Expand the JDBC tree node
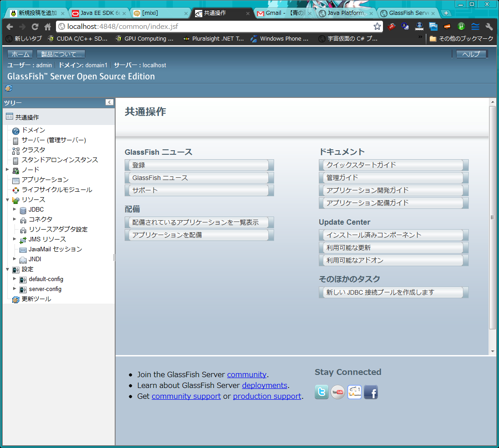 14,209
